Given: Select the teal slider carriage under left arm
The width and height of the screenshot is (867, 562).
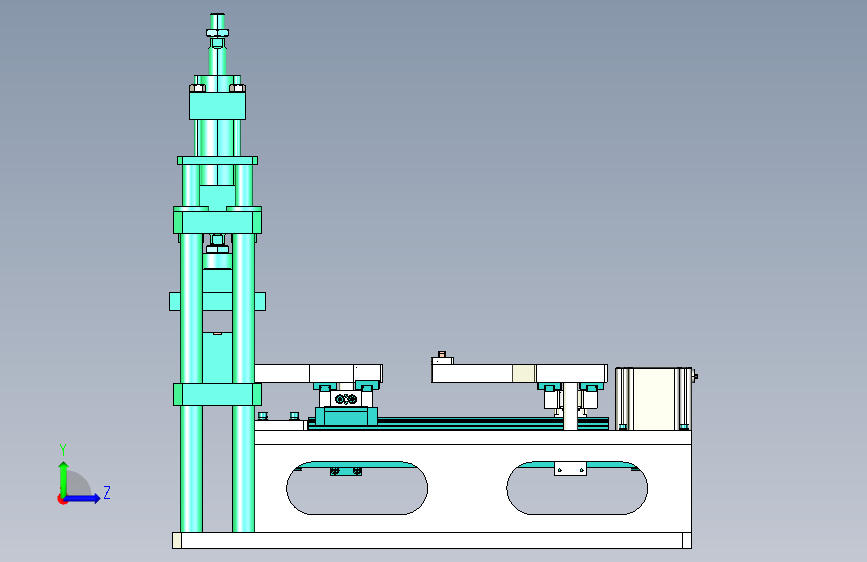Looking at the screenshot, I should coord(346,416).
